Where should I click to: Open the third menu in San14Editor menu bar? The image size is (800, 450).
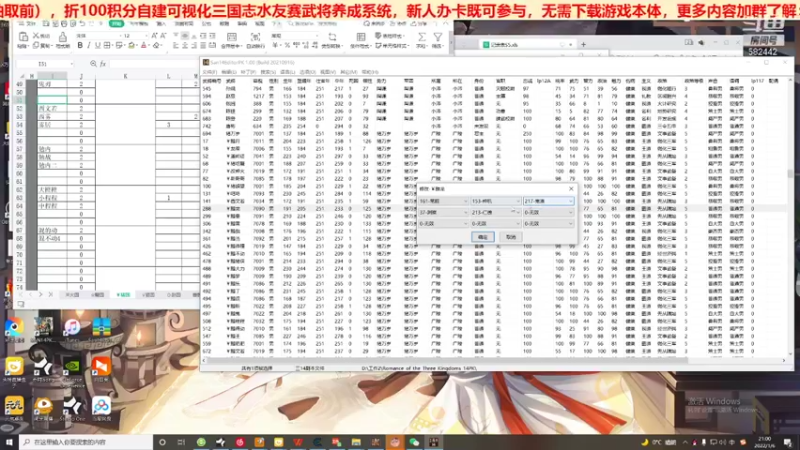(248, 72)
